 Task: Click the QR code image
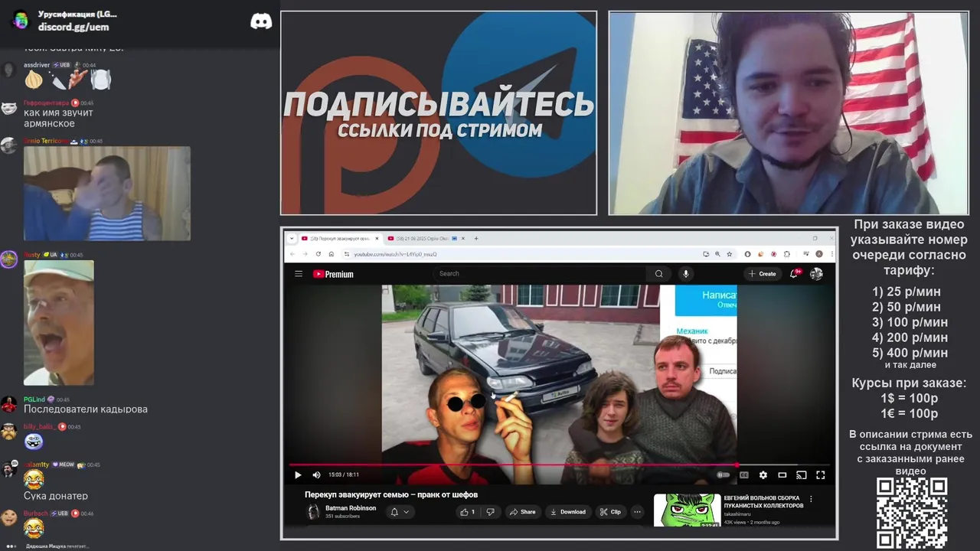coord(911,513)
